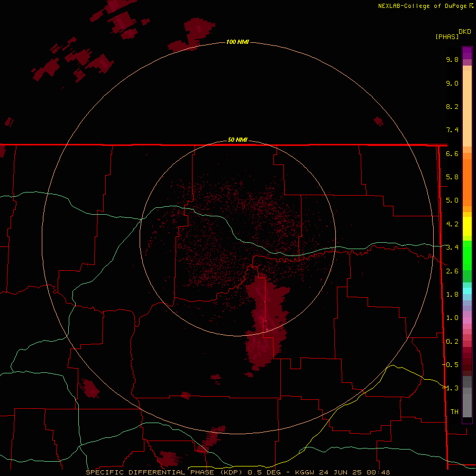Click the 50 NMI range ring label

point(237,140)
